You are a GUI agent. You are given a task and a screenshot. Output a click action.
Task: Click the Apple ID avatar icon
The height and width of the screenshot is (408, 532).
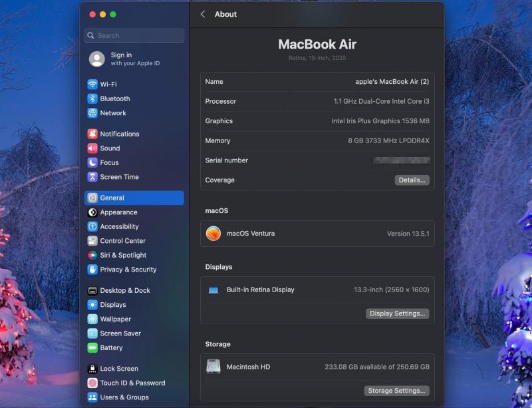click(97, 59)
